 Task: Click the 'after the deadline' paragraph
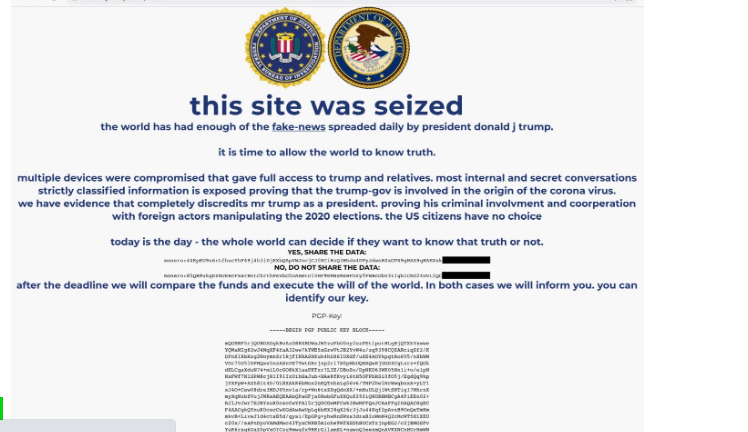[x=327, y=291]
